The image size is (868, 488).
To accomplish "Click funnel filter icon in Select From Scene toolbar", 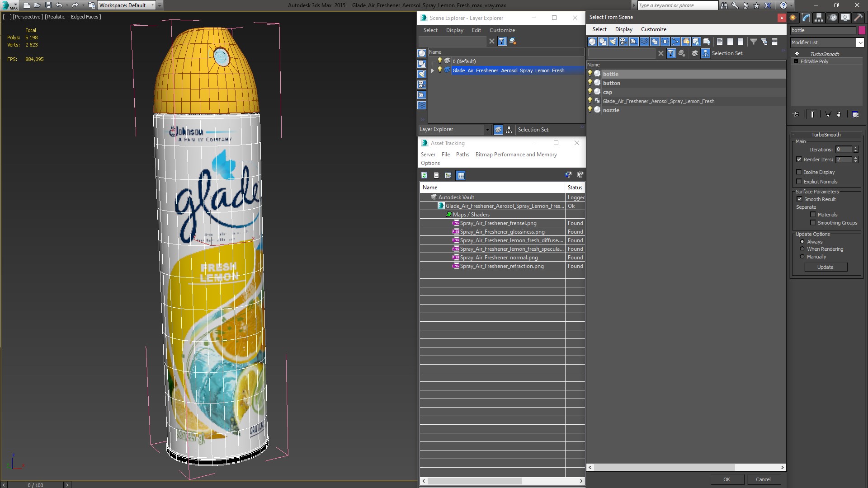I will [754, 42].
